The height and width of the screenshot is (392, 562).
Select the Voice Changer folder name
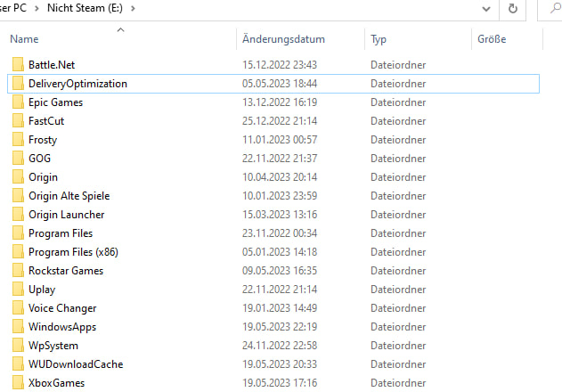pyautogui.click(x=62, y=308)
